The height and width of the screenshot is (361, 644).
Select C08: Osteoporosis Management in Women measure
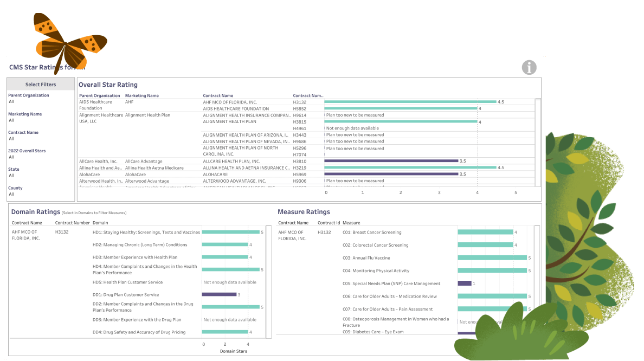[396, 322]
